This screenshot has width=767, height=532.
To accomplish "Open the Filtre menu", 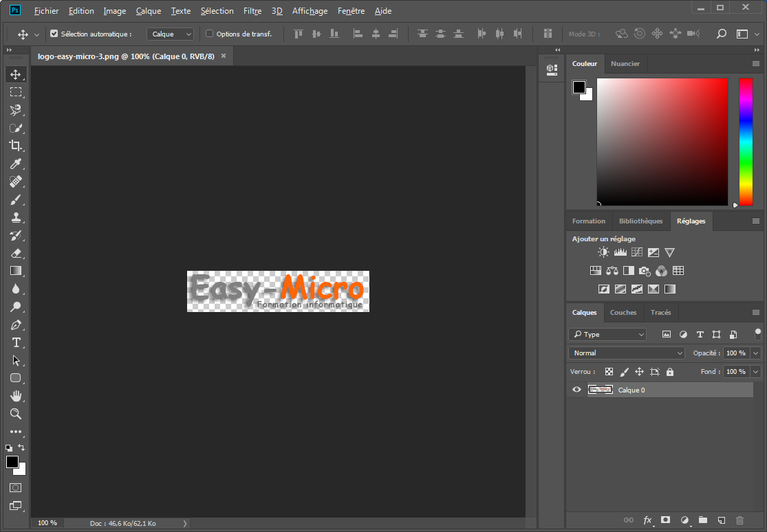I will 252,11.
